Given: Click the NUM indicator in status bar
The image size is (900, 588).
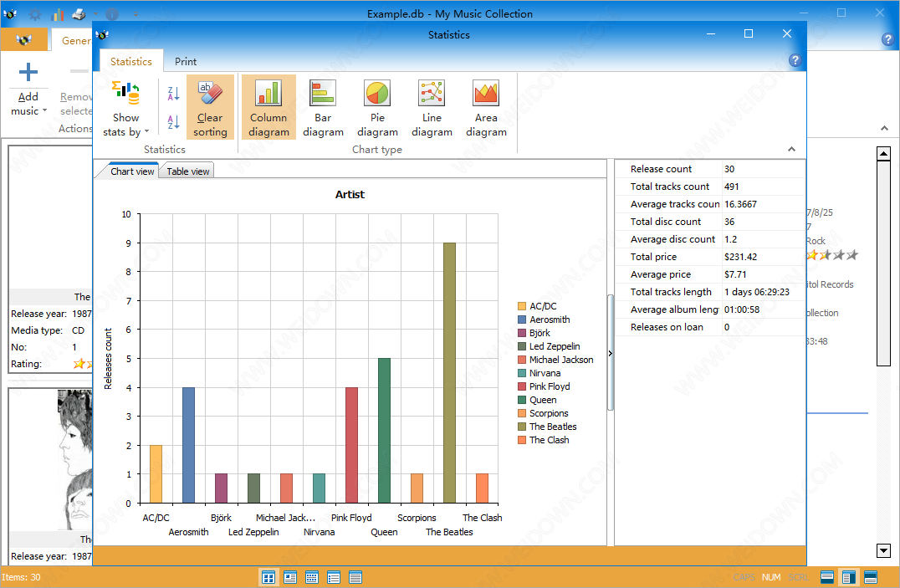Looking at the screenshot, I should [x=771, y=577].
